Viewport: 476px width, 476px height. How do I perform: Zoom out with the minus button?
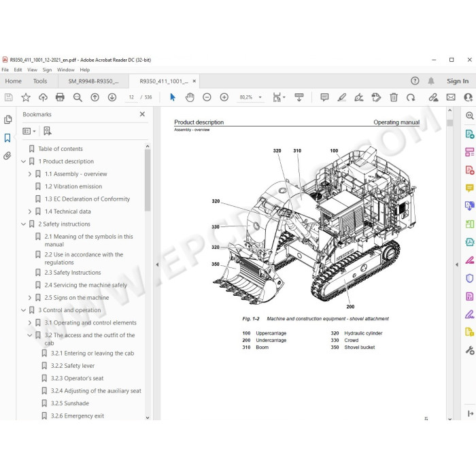coord(207,97)
